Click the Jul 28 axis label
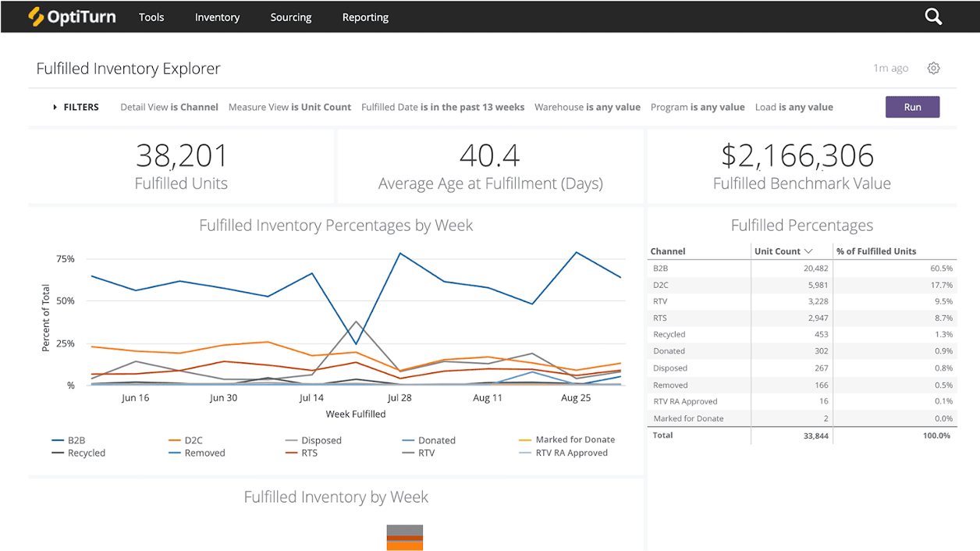Image resolution: width=980 pixels, height=551 pixels. tap(399, 398)
